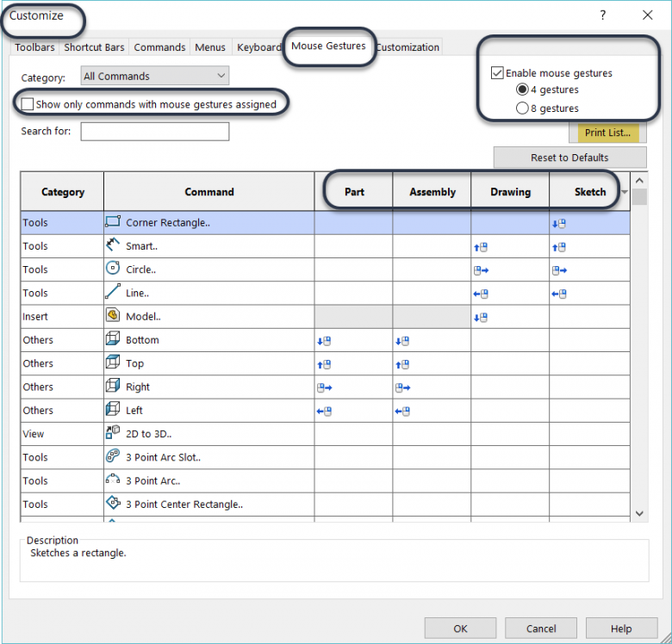The image size is (672, 644).
Task: Click Reset to Defaults button
Action: 569,158
